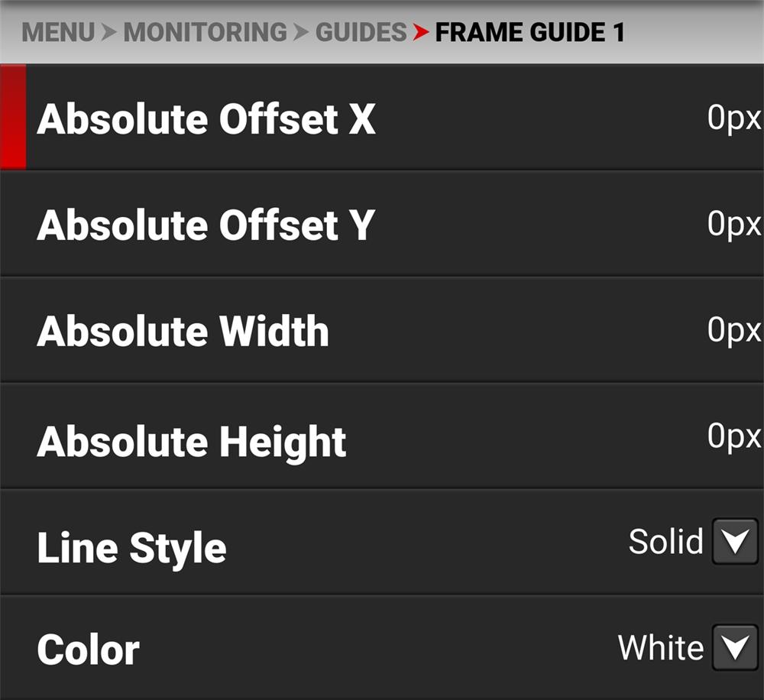764x700 pixels.
Task: Select the Absolute Width setting
Action: 382,330
